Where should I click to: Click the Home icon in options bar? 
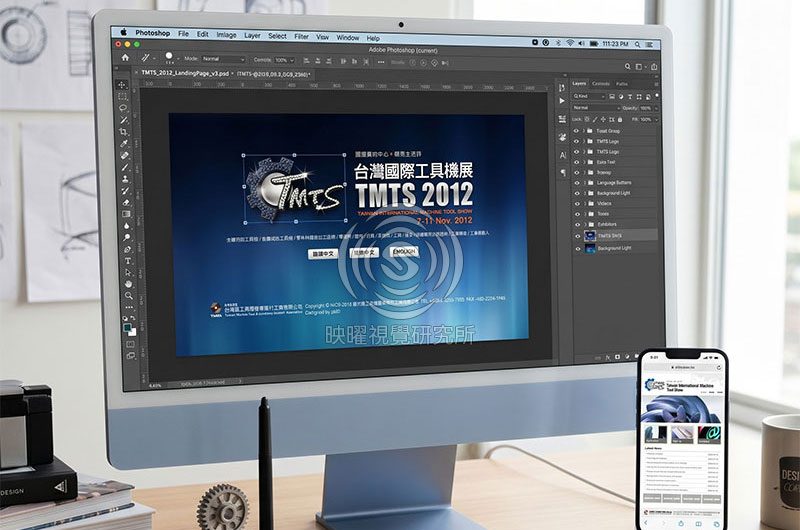[126, 58]
